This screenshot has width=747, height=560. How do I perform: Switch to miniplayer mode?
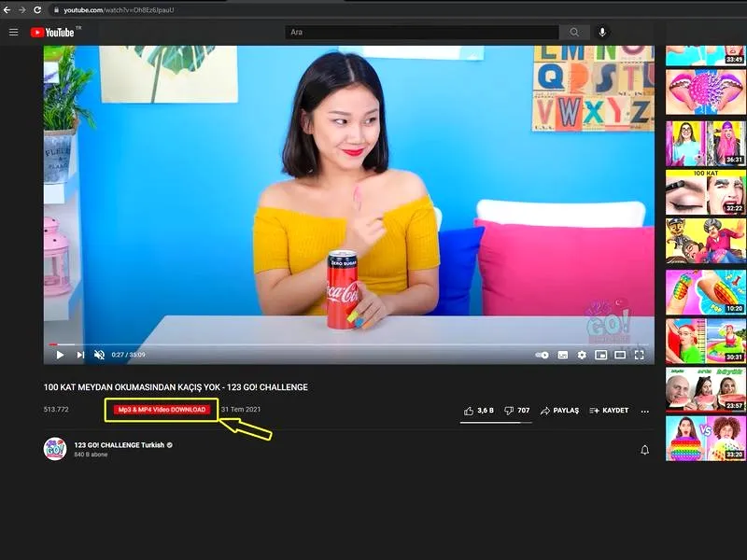(x=600, y=355)
